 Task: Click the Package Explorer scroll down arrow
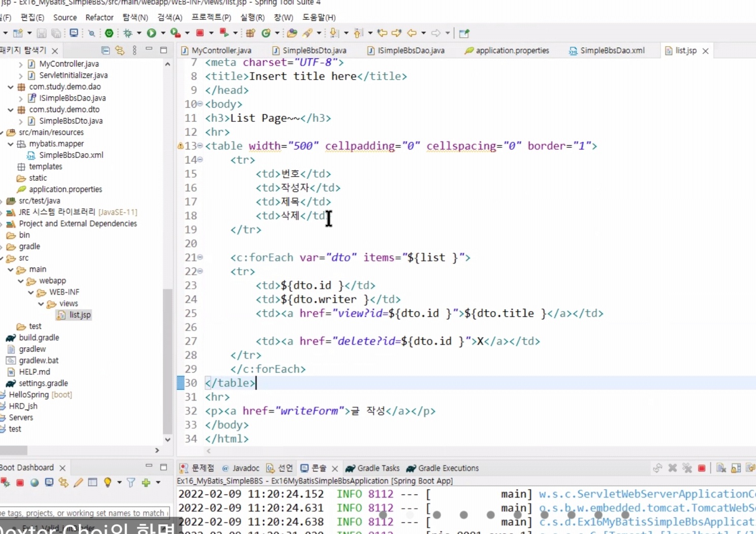[168, 440]
